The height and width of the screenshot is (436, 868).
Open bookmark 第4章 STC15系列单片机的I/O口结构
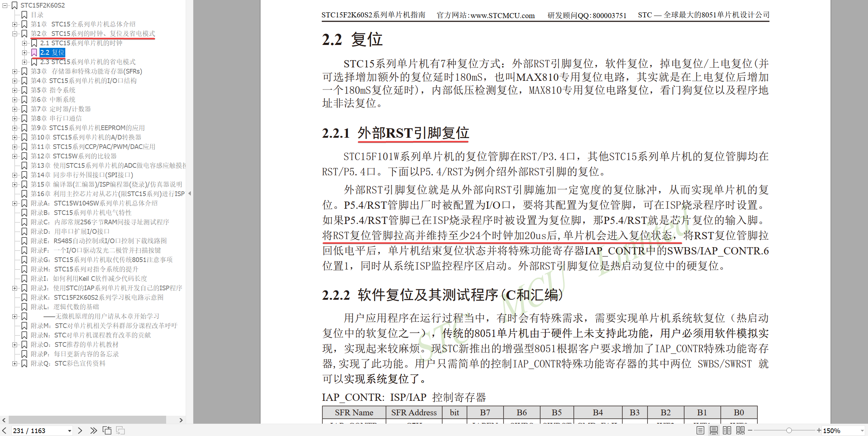(x=83, y=81)
